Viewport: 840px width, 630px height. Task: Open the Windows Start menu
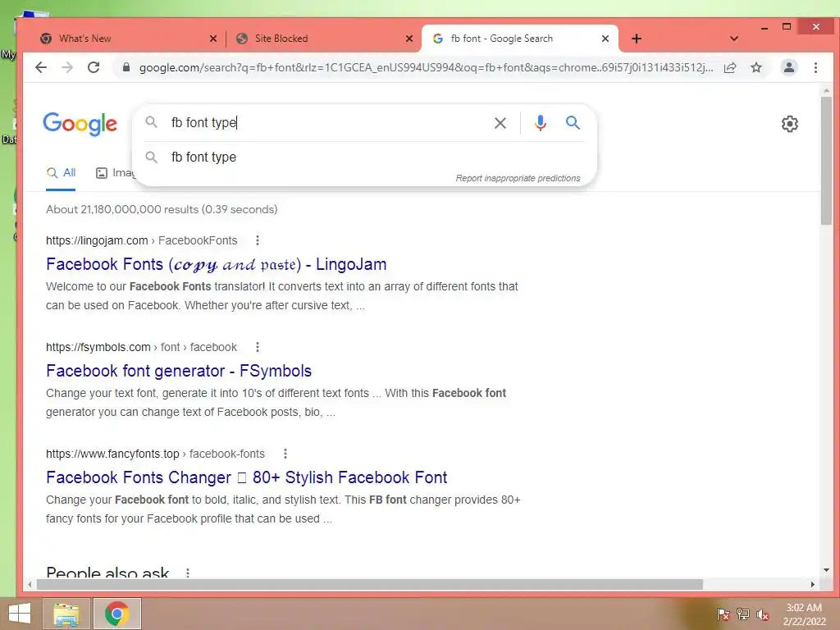20,614
